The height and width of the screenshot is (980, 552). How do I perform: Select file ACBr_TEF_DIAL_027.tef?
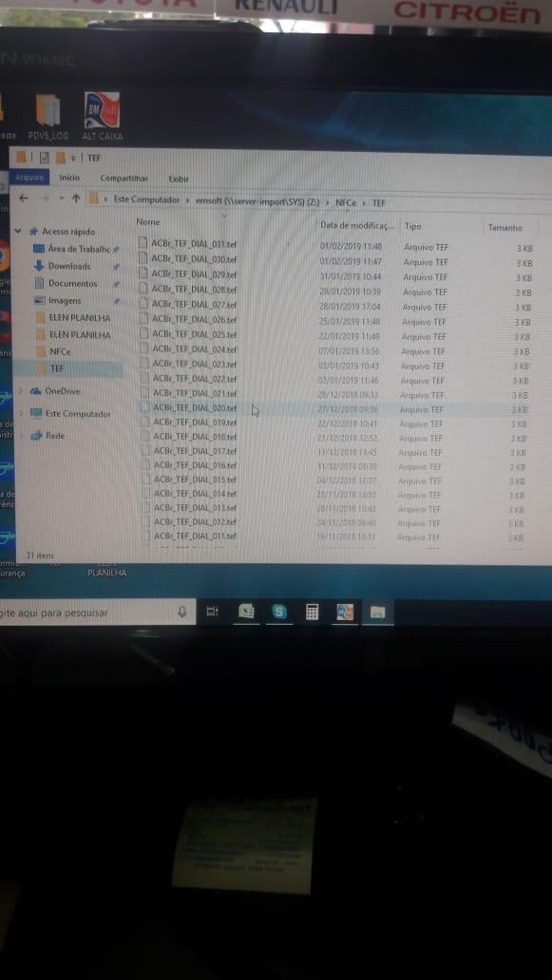coord(194,305)
